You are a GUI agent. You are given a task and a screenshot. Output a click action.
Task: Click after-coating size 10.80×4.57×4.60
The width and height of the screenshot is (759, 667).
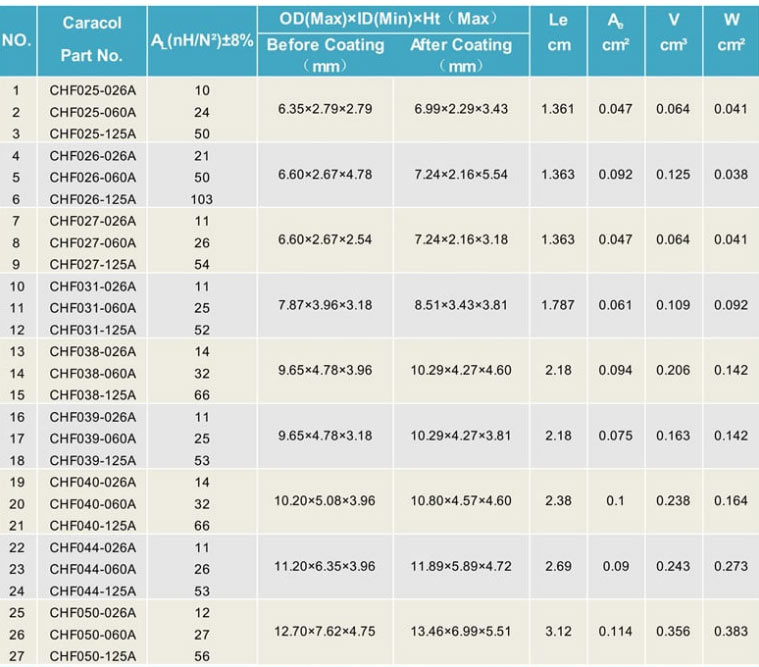click(461, 501)
